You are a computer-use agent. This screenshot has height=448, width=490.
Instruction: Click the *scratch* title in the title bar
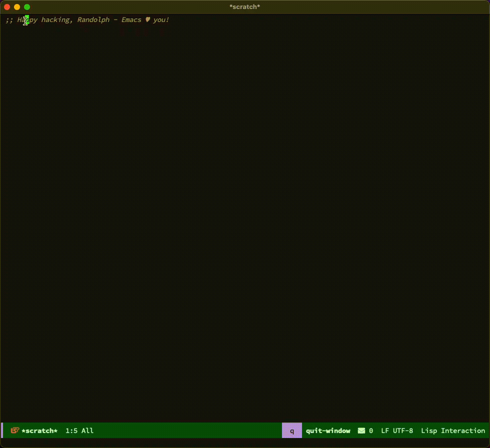[245, 7]
